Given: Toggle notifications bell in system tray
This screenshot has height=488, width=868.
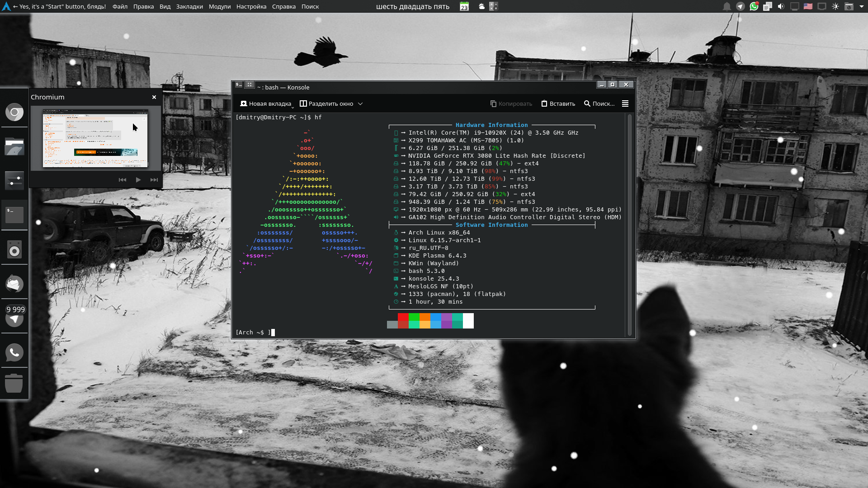Looking at the screenshot, I should tap(726, 6).
